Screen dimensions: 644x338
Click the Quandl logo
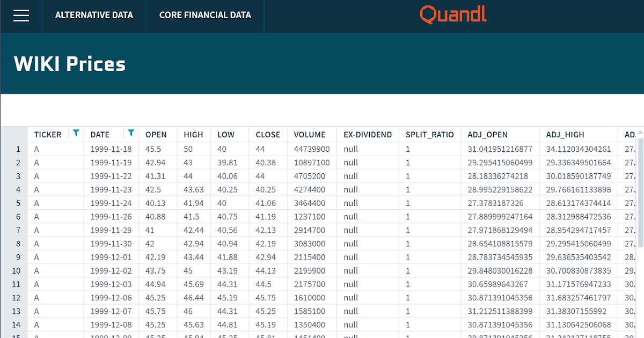[x=453, y=15]
